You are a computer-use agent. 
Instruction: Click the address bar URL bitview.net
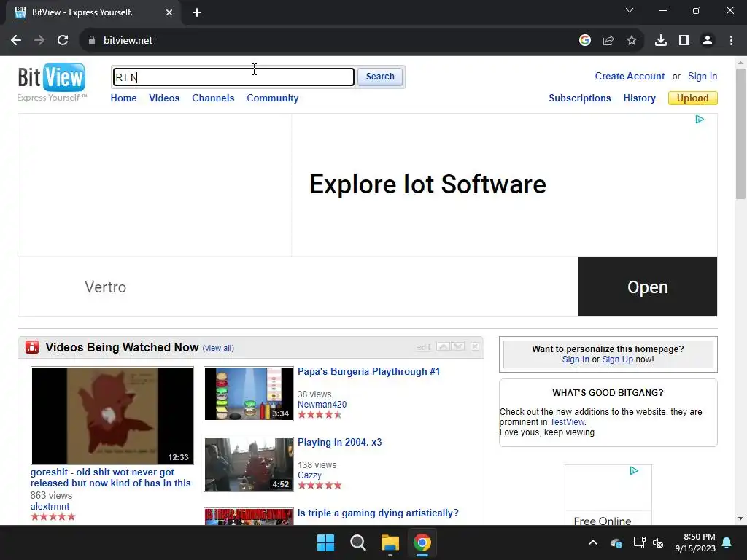click(x=128, y=41)
